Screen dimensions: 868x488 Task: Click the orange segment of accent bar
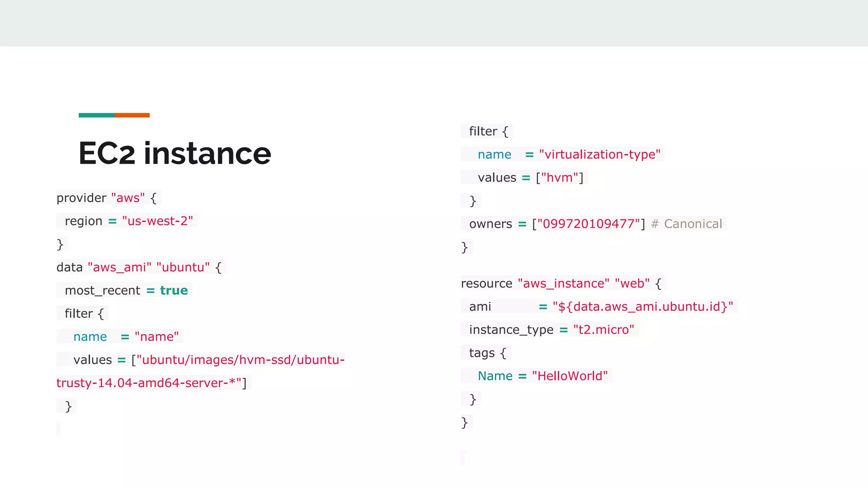point(132,115)
